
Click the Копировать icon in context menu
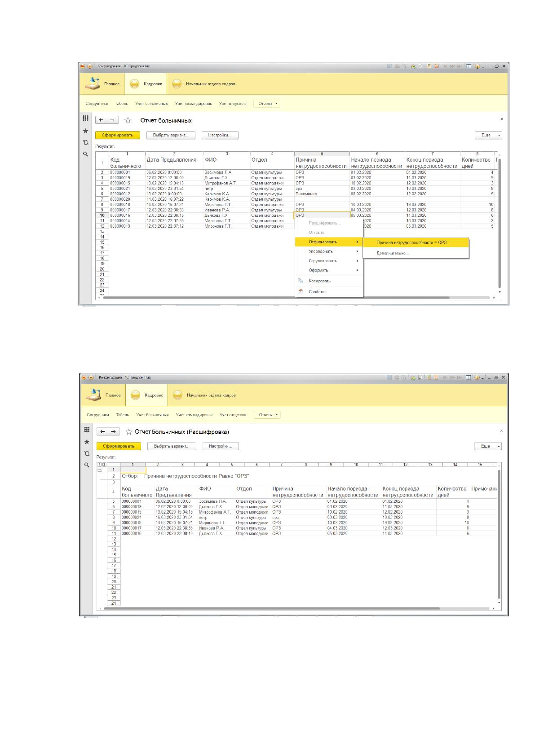pos(300,281)
